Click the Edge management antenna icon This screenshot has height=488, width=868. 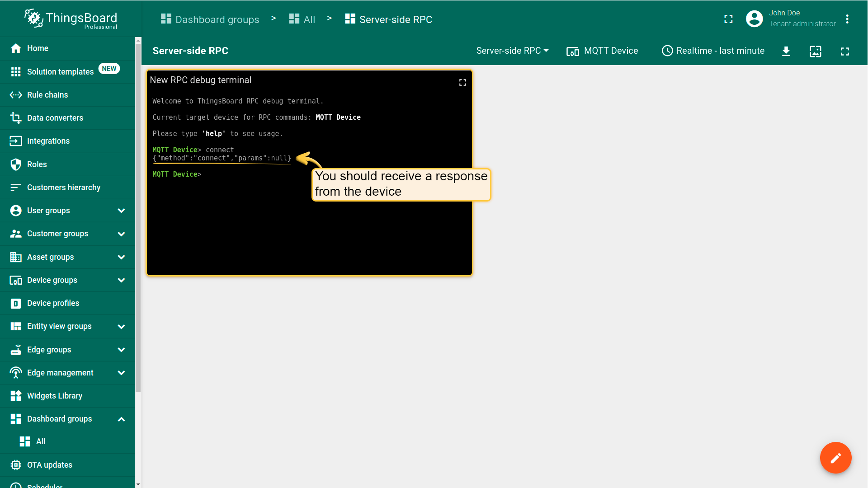(16, 373)
